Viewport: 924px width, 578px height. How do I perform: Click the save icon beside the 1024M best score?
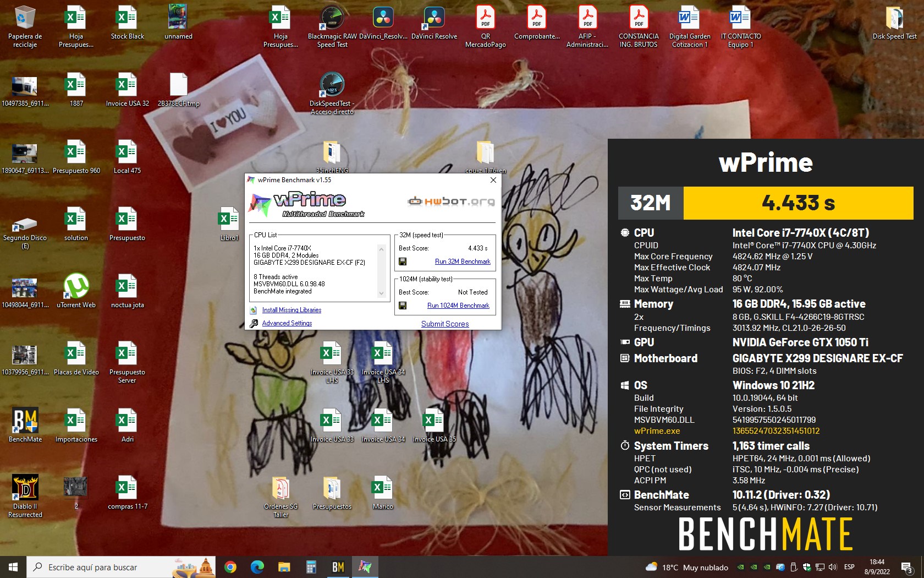click(x=403, y=306)
